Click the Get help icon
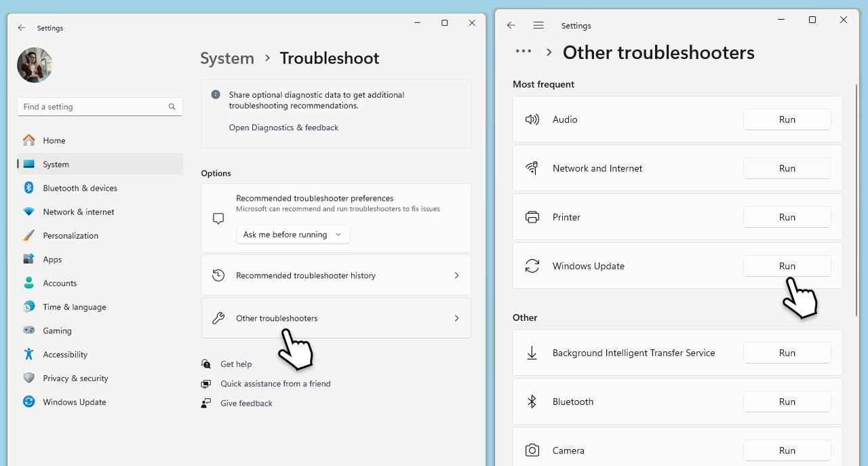Screen dimensions: 868x466 pos(206,364)
